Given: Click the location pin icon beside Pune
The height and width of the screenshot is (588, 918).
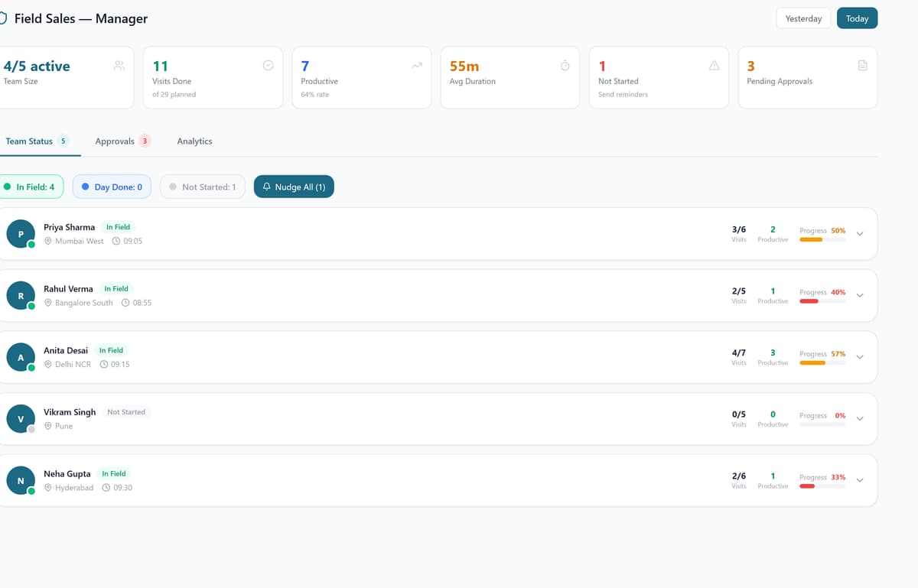Looking at the screenshot, I should point(48,426).
